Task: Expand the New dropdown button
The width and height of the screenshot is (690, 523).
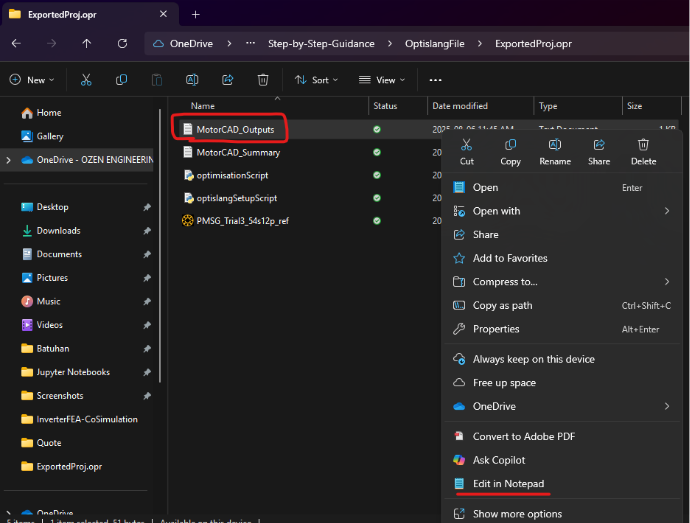Action: (30, 80)
